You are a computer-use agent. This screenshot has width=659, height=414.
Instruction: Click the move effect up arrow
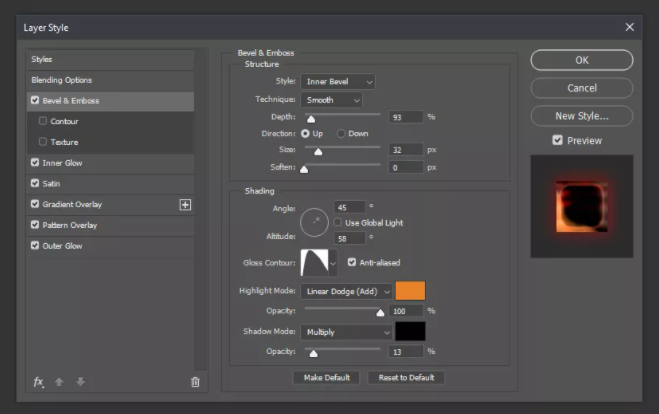(59, 382)
